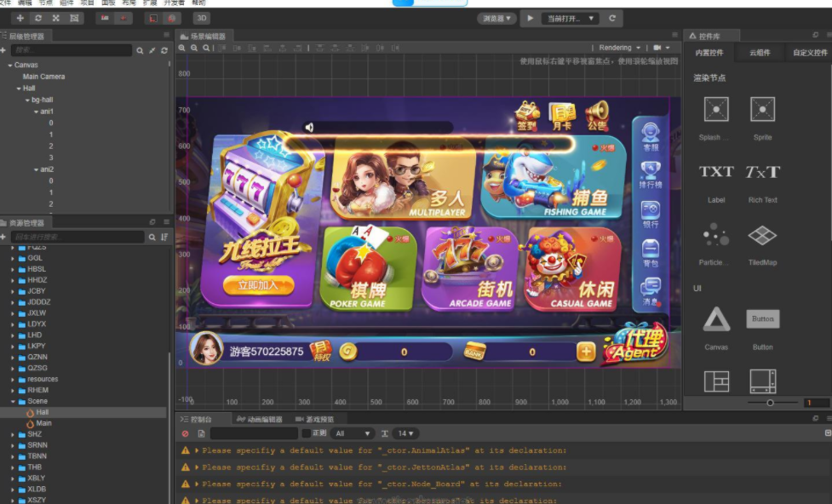
Task: Select the Button control under the UI section
Action: [763, 319]
